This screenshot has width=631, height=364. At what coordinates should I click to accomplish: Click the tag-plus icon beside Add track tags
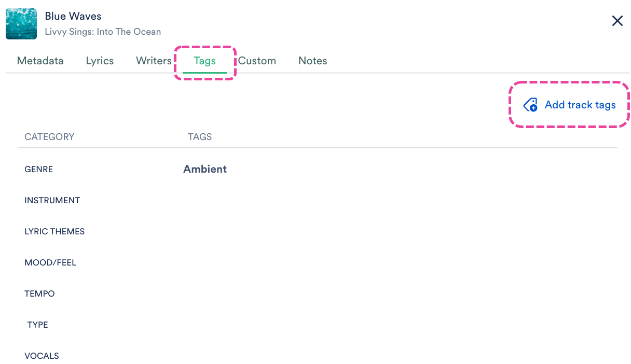pos(530,105)
